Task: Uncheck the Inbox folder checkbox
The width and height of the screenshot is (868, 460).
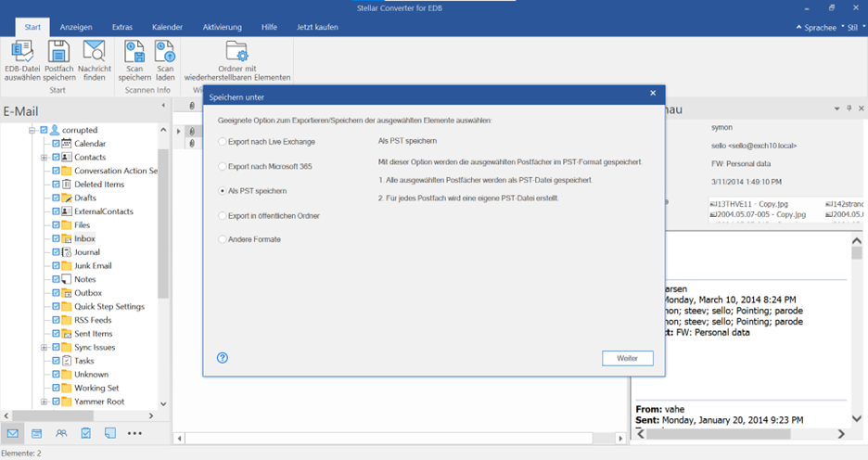Action: coord(56,238)
